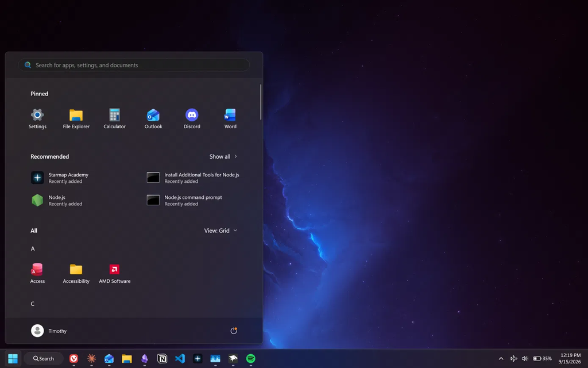Image resolution: width=588 pixels, height=368 pixels.
Task: Click the Start menu search field
Action: pyautogui.click(x=134, y=65)
